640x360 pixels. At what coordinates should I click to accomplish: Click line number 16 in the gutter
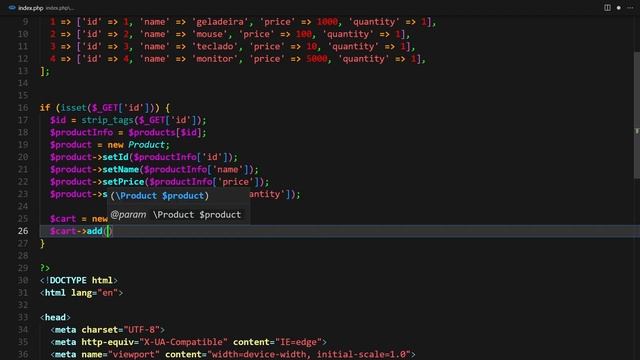23,108
